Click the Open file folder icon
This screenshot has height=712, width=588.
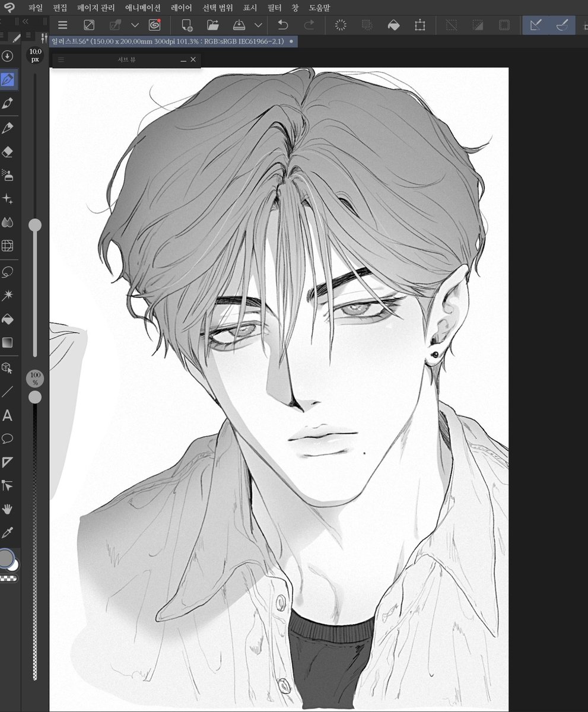click(x=213, y=25)
